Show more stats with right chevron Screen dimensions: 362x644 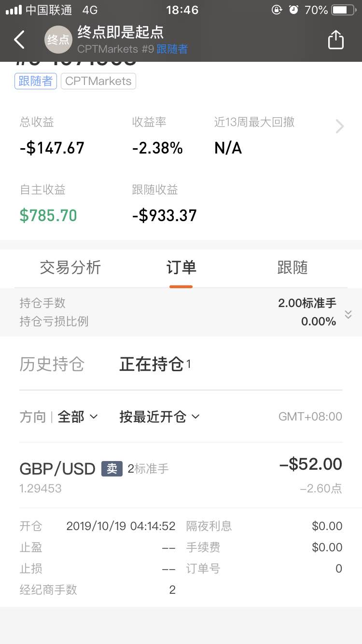(340, 126)
